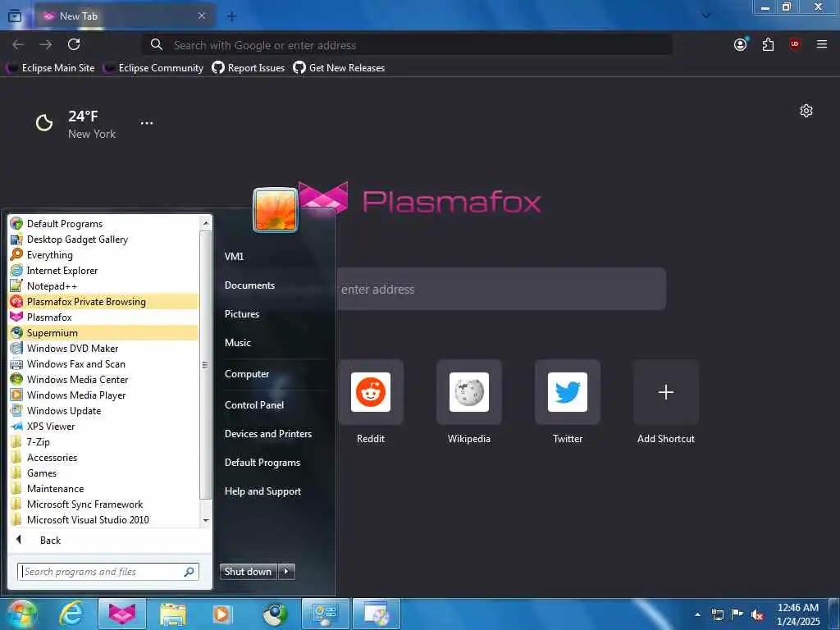
Task: Launch Plasmafox Private Browsing
Action: point(104,302)
